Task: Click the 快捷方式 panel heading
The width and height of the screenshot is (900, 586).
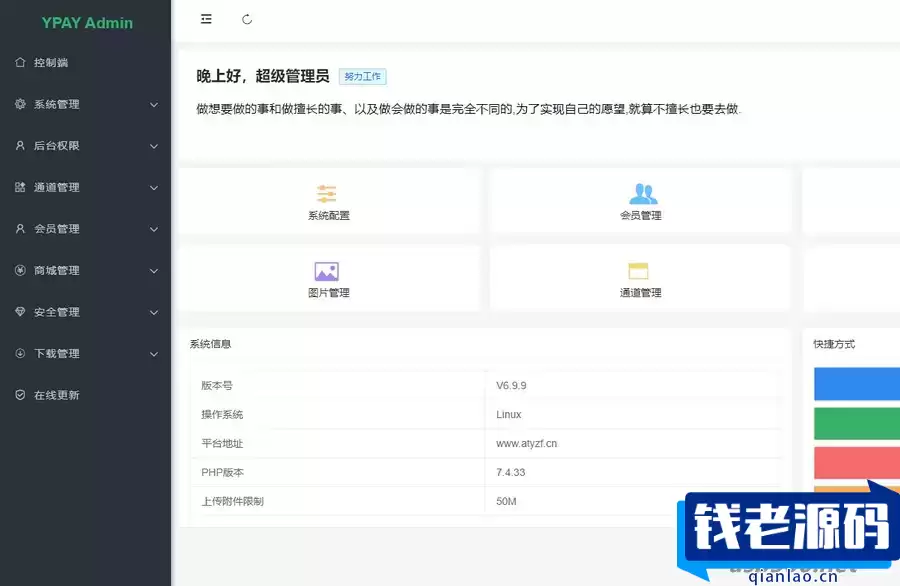Action: [834, 344]
